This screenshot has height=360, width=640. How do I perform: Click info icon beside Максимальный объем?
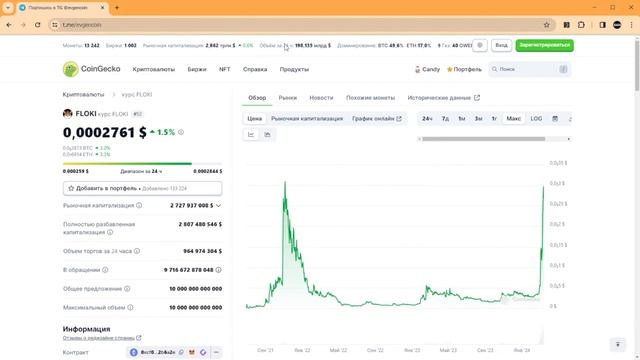pyautogui.click(x=130, y=307)
